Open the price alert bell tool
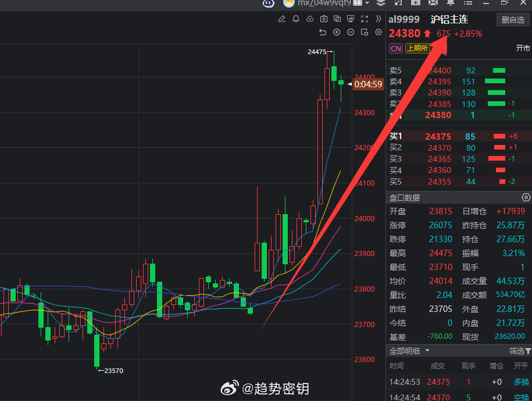 tap(295, 19)
